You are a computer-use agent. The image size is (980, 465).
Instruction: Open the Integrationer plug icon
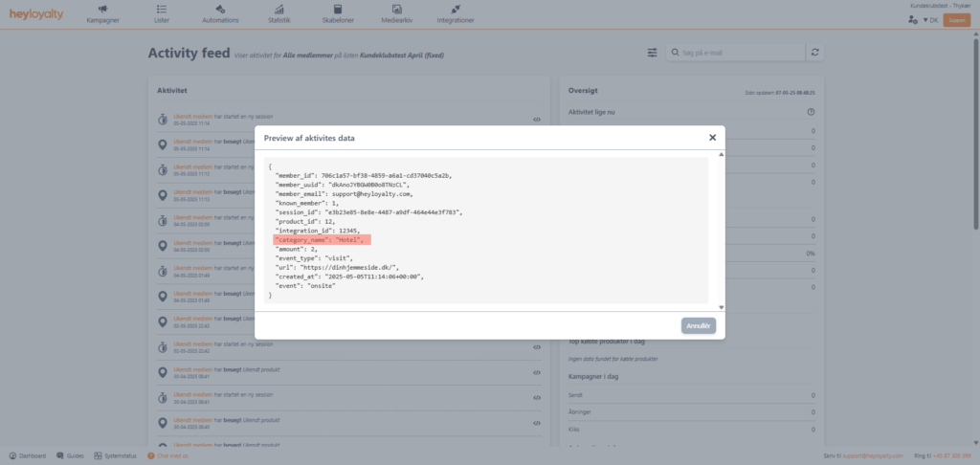(x=454, y=9)
